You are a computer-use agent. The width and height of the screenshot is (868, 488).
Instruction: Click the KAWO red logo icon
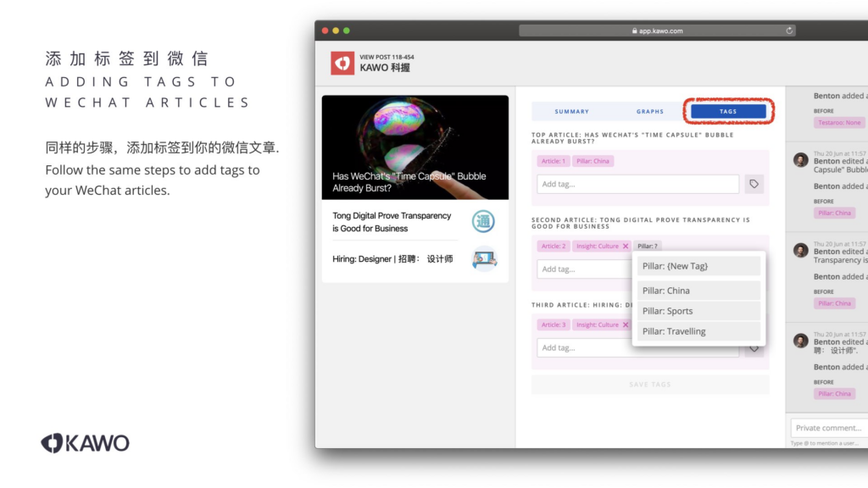coord(342,63)
